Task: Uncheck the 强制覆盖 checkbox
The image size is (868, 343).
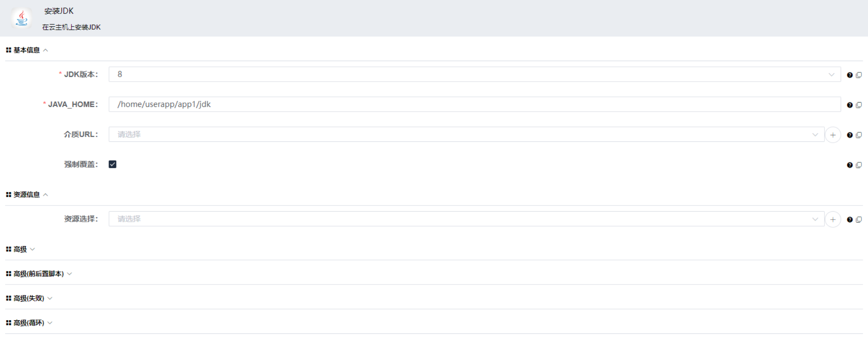Action: 112,164
